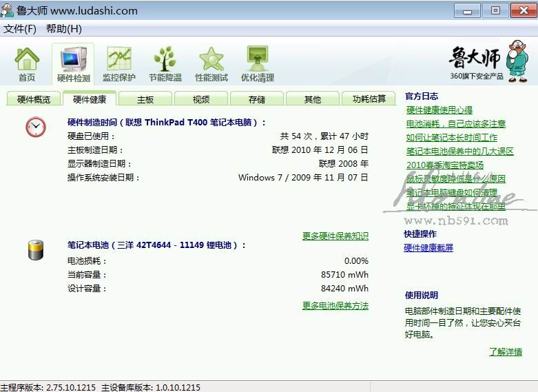This screenshot has height=392, width=538.
Task: Switch to the 其他 tab
Action: click(313, 99)
